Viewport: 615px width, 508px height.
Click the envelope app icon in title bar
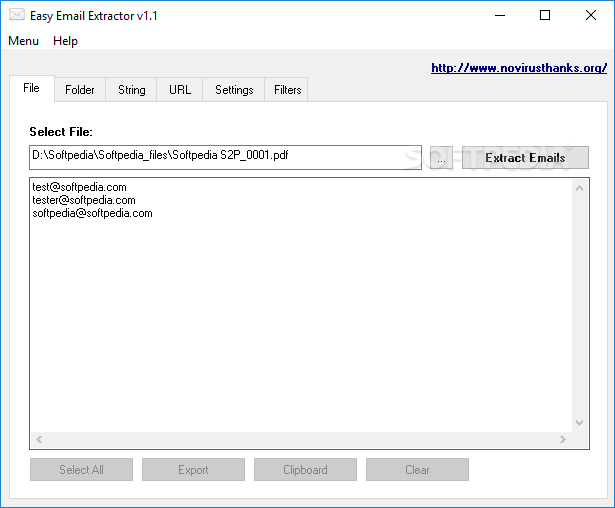[x=16, y=15]
